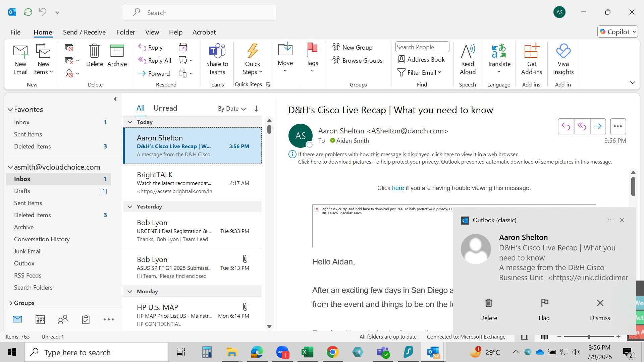Viewport: 644px width, 362px height.
Task: Toggle Reading view in status bar
Action: coord(544,337)
